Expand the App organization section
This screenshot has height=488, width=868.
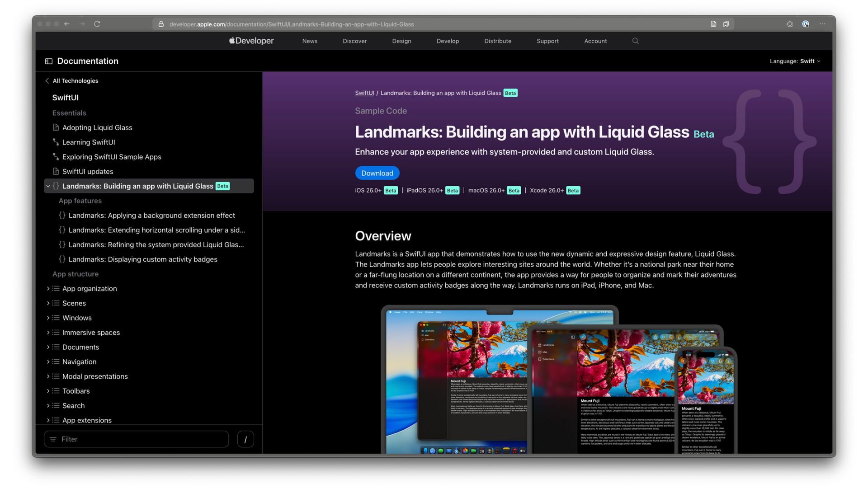click(x=48, y=288)
